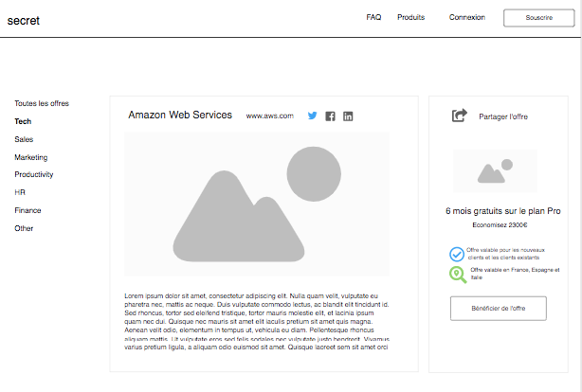Click the Bénéficier de l'offre button
The width and height of the screenshot is (582, 392).
pyautogui.click(x=499, y=308)
